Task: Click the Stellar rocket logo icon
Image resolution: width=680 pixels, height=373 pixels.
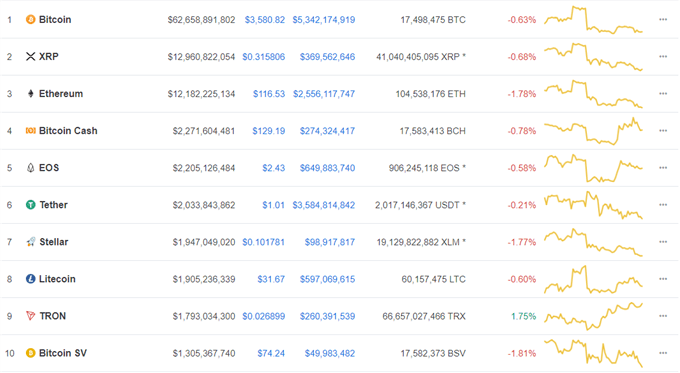Action: click(30, 242)
